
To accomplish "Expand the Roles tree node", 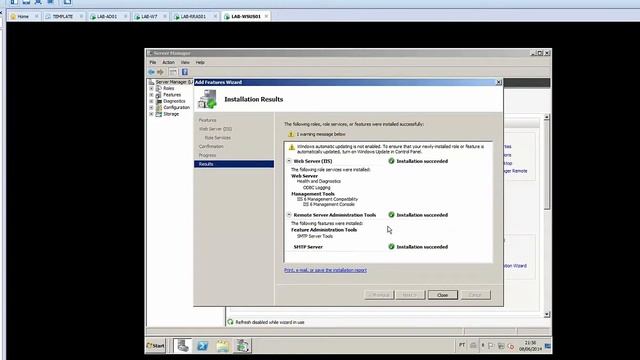I will click(151, 88).
